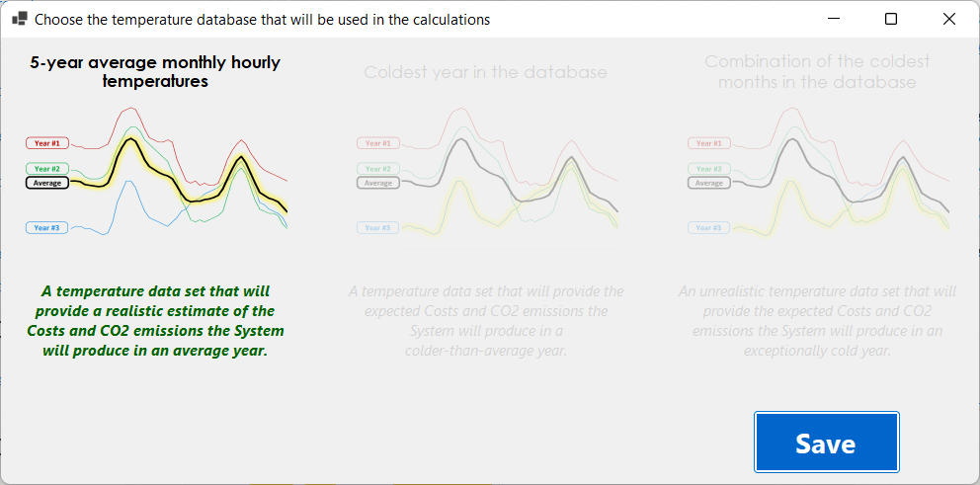
Task: Click the exceptionally cold year description text
Action: point(817,321)
